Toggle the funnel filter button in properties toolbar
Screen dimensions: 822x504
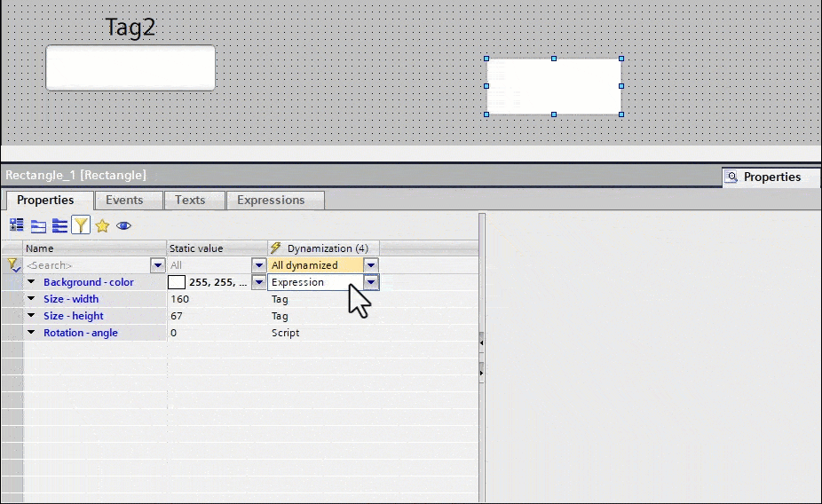point(81,225)
